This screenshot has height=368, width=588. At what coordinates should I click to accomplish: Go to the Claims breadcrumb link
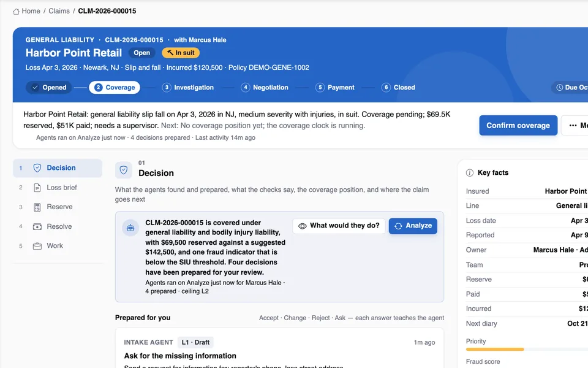pos(59,11)
